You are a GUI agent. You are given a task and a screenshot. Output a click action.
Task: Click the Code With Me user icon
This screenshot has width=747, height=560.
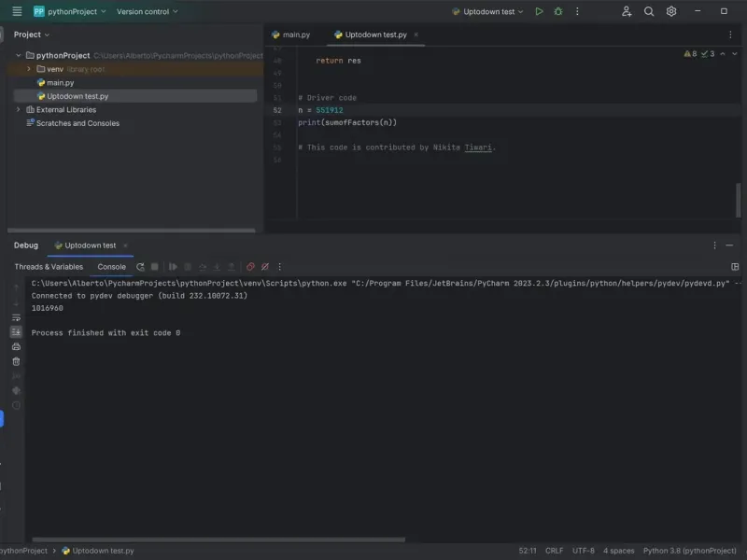click(627, 11)
